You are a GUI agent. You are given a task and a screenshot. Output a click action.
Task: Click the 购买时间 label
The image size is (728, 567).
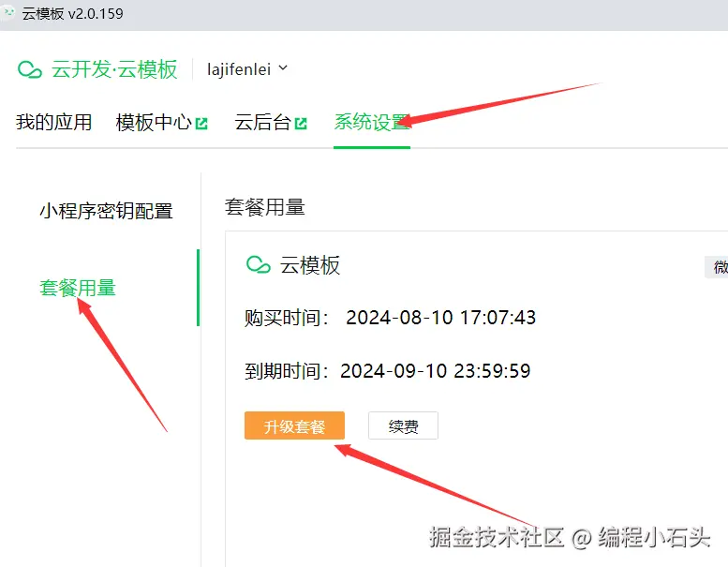[287, 318]
